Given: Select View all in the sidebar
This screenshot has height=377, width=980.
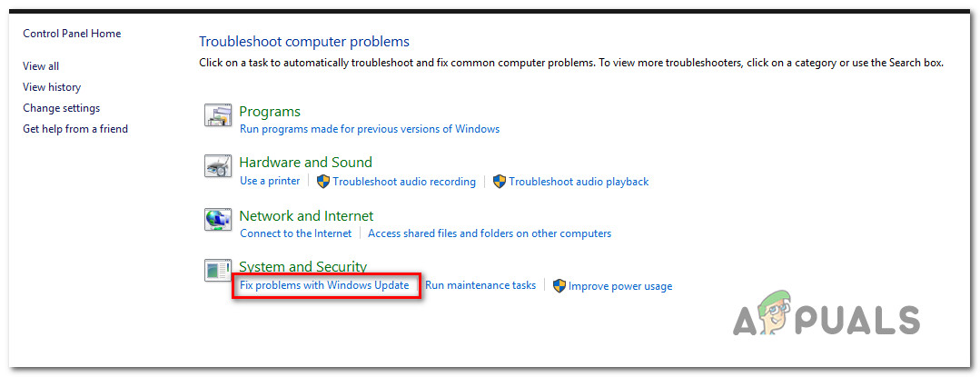Looking at the screenshot, I should (x=41, y=66).
